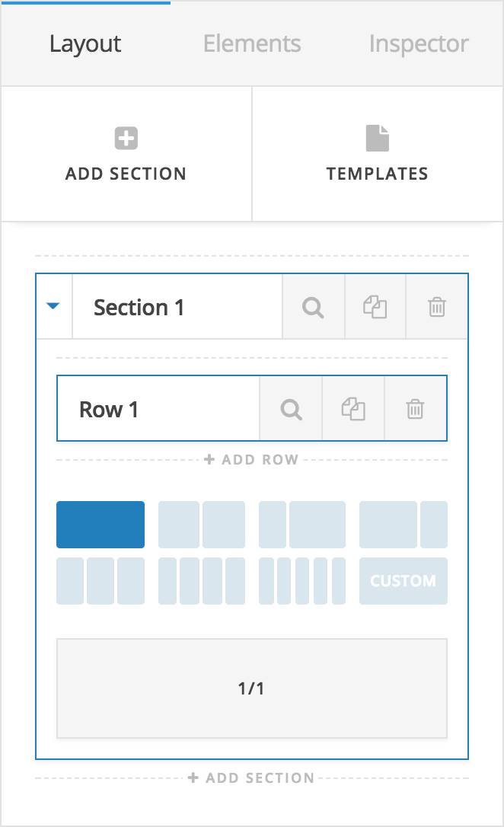The width and height of the screenshot is (504, 827).
Task: Click the Templates button
Action: click(x=378, y=154)
